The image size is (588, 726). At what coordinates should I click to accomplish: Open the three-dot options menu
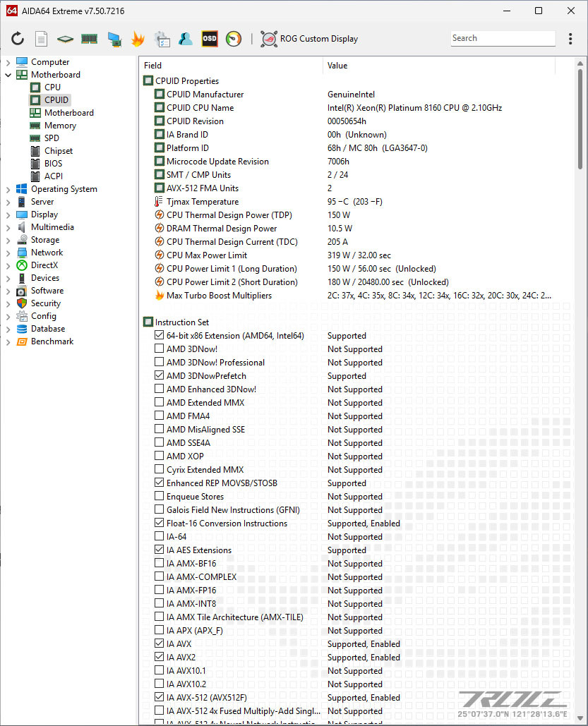pos(570,39)
